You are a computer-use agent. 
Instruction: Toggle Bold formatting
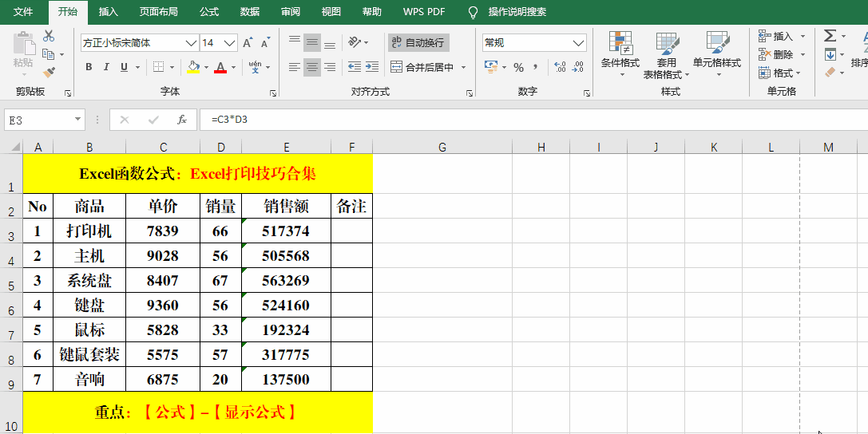click(89, 67)
